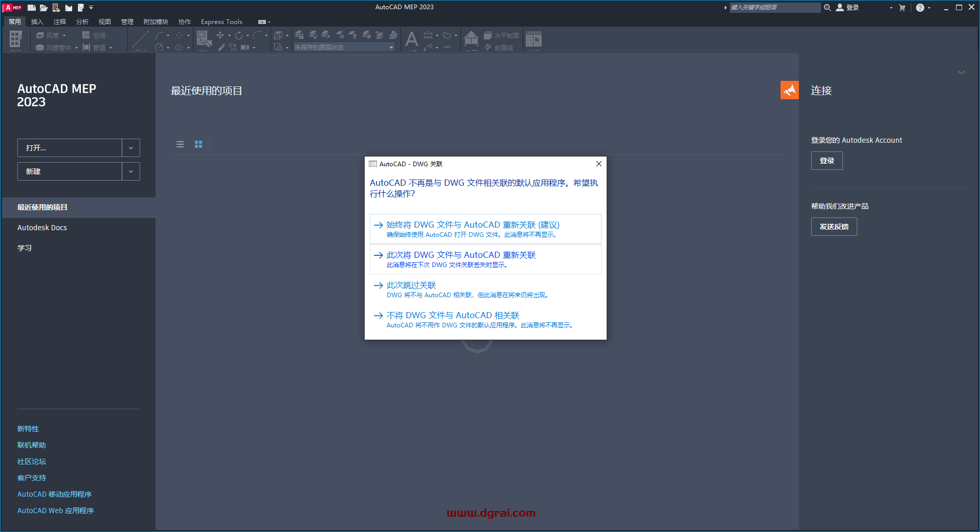Open the 联机帮助 link
The width and height of the screenshot is (980, 532).
coord(32,445)
